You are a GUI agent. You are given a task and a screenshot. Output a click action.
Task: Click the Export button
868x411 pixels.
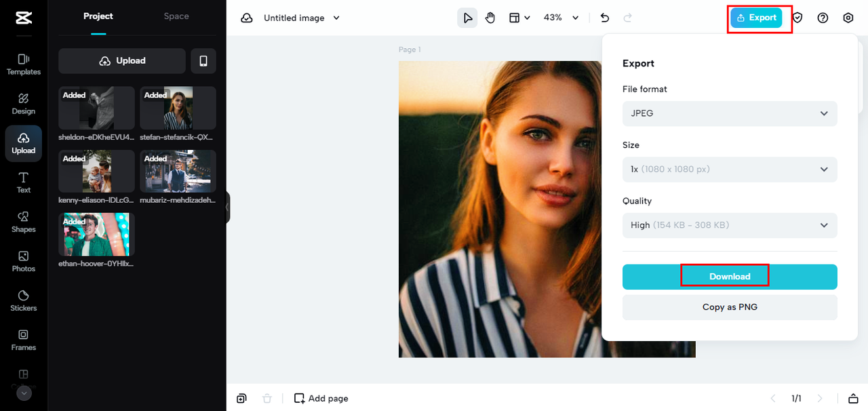pos(756,18)
